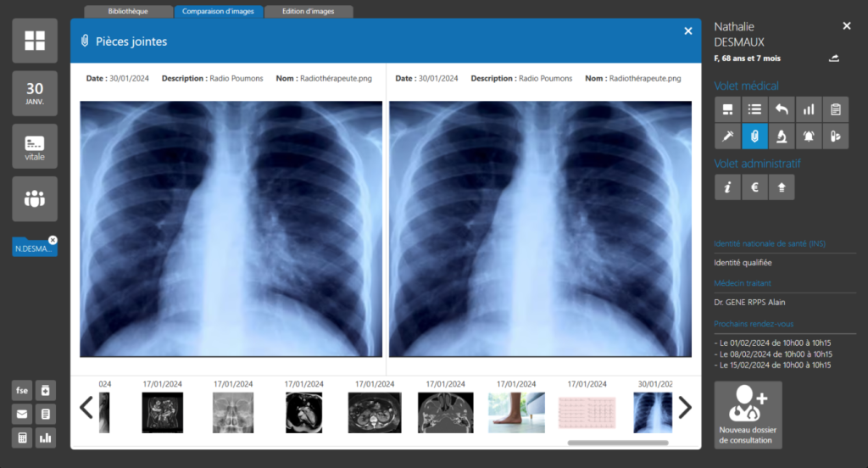
Task: Close the N.DESMA... patient tab
Action: 53,240
